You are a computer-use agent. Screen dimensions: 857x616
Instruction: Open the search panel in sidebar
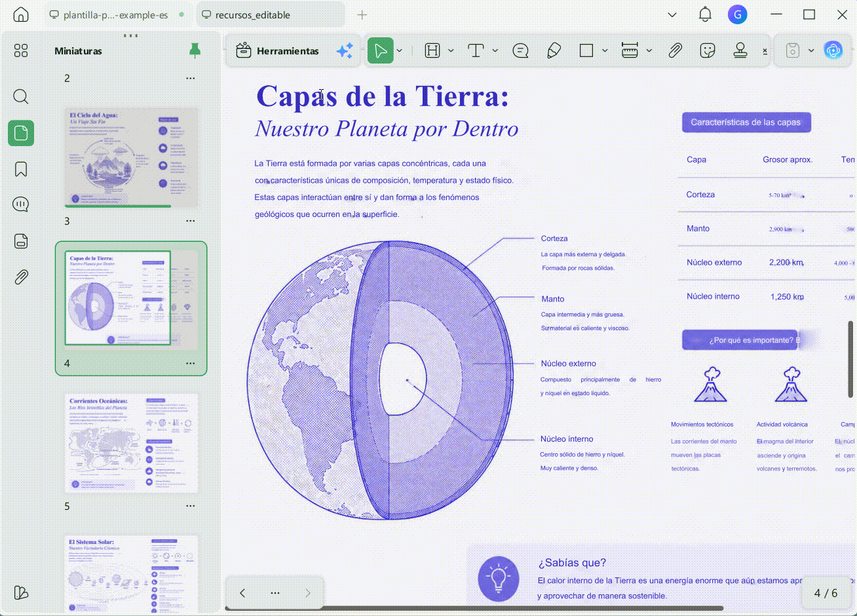click(x=21, y=97)
